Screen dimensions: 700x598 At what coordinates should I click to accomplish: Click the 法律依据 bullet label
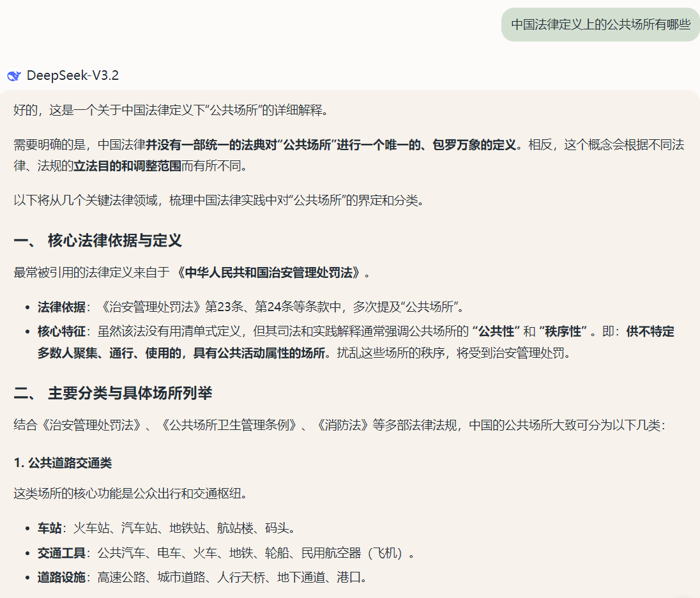pos(61,307)
